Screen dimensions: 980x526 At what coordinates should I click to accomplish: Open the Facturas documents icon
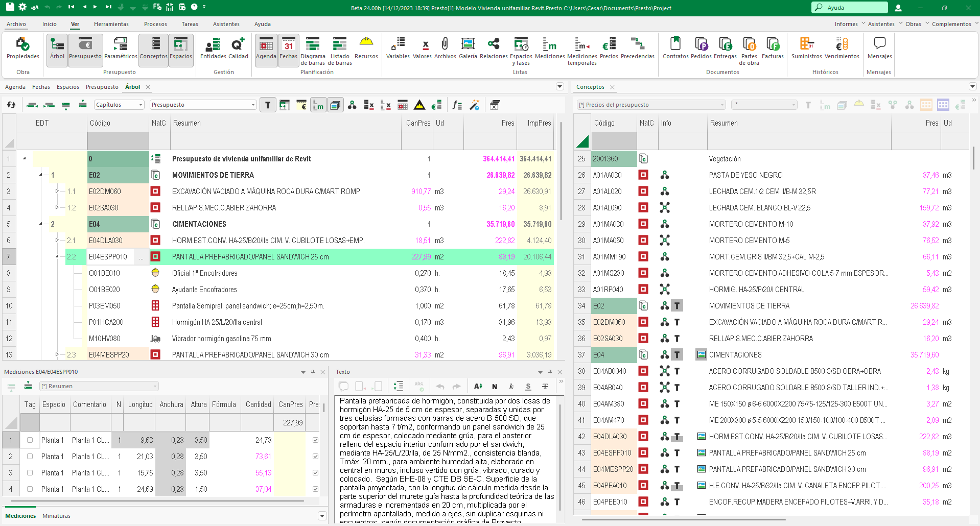(x=773, y=49)
